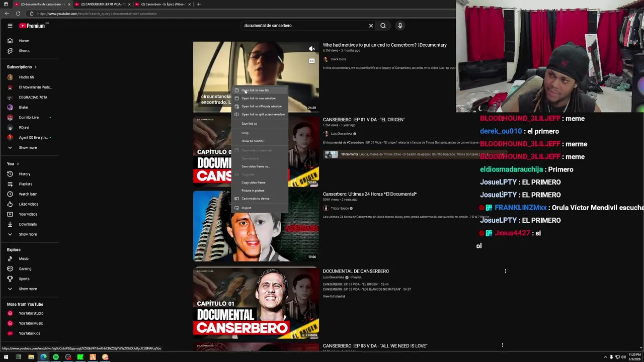Open options for EP 03 VIDA video
Viewport: 644px width, 362px height.
coord(503,345)
